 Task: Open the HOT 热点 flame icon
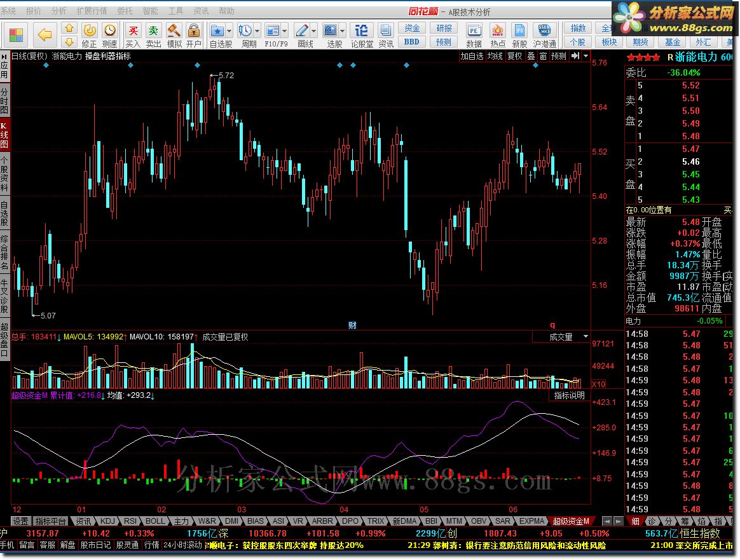[x=497, y=31]
